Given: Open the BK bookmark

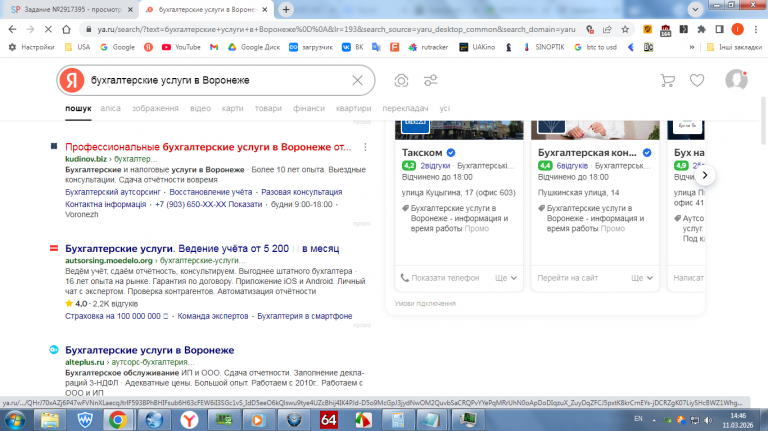Looking at the screenshot, I should click(353, 47).
